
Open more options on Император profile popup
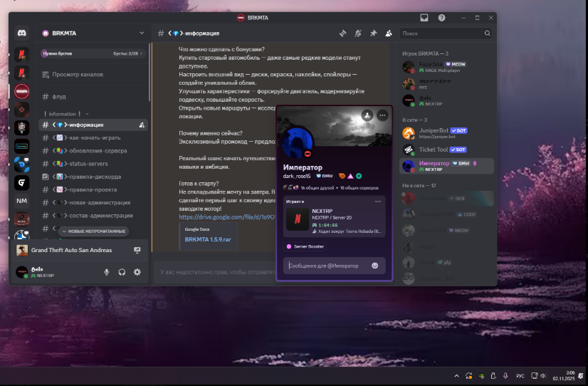tap(383, 115)
